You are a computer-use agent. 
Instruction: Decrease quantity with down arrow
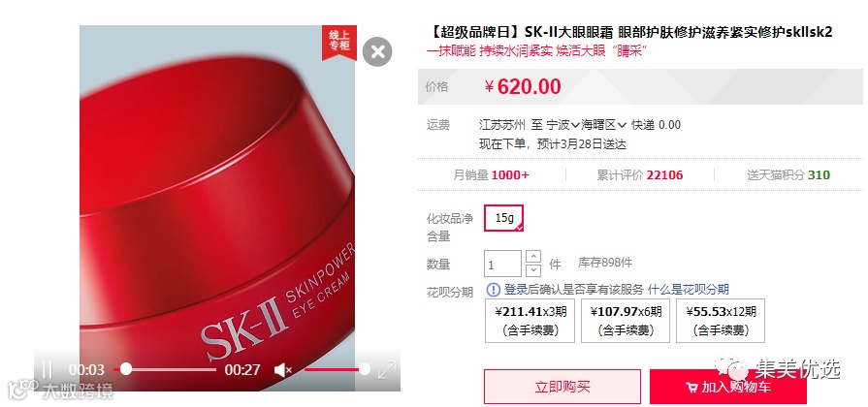tap(533, 270)
